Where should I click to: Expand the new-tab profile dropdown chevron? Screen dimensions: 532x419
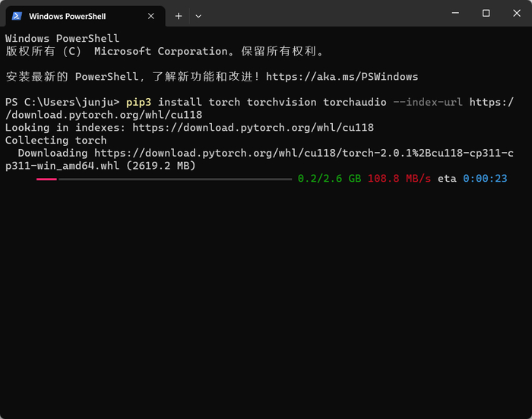coord(198,16)
